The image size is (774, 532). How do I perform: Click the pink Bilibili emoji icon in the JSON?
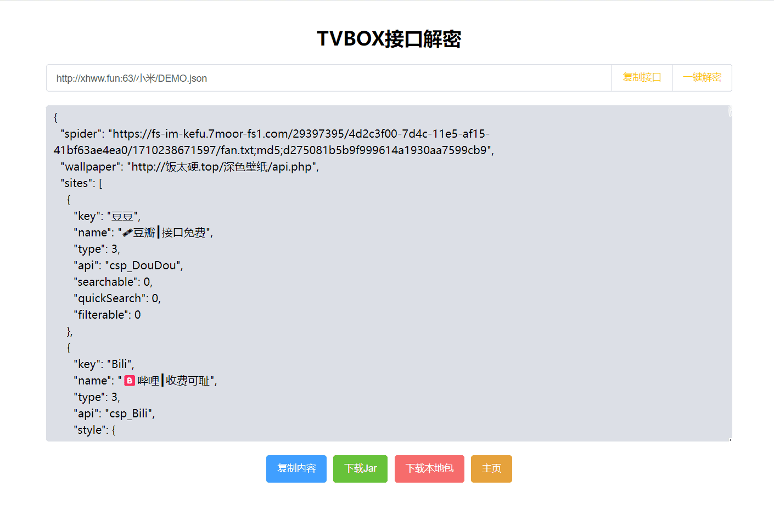(130, 381)
